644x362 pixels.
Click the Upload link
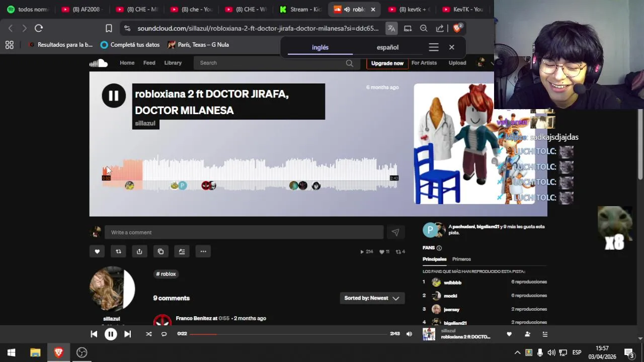point(457,63)
